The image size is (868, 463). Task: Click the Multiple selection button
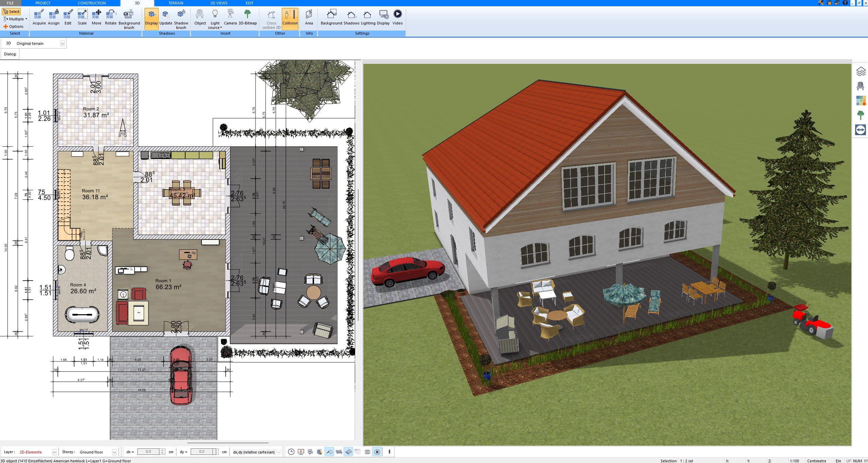pos(15,19)
